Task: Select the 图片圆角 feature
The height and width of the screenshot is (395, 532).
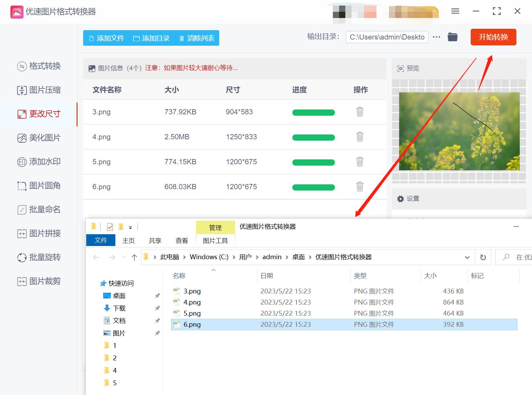Action: pos(39,186)
